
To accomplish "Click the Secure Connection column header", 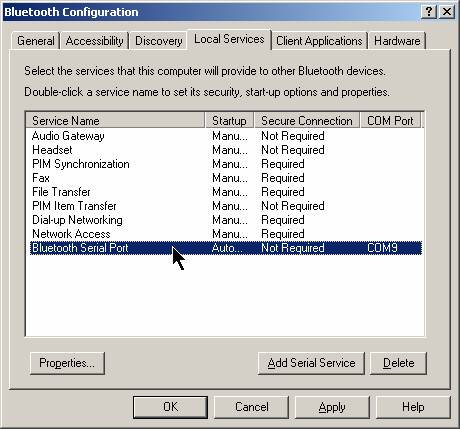I will click(307, 120).
